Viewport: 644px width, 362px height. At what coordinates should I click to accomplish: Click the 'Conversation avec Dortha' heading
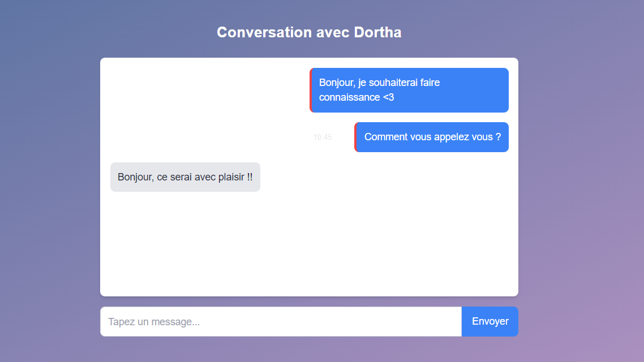coord(310,32)
